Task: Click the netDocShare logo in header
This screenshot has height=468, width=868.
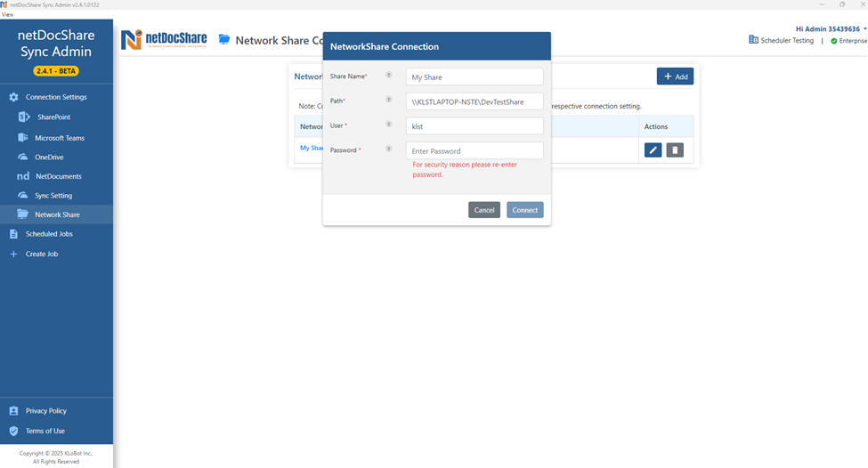Action: click(164, 40)
